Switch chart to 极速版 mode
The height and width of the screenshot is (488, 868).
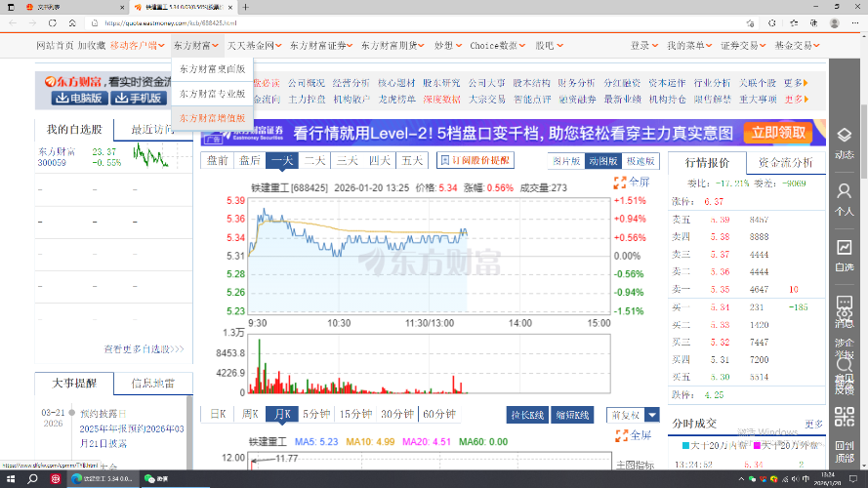pos(641,161)
